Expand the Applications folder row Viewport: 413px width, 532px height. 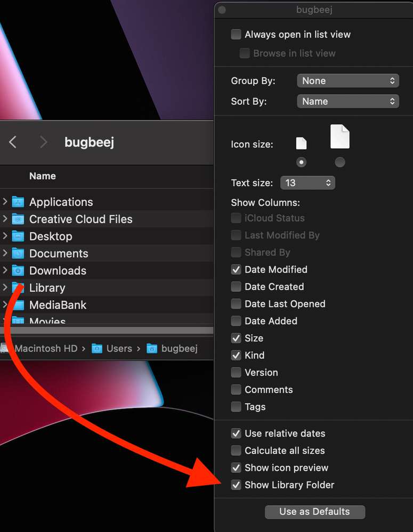click(x=5, y=201)
